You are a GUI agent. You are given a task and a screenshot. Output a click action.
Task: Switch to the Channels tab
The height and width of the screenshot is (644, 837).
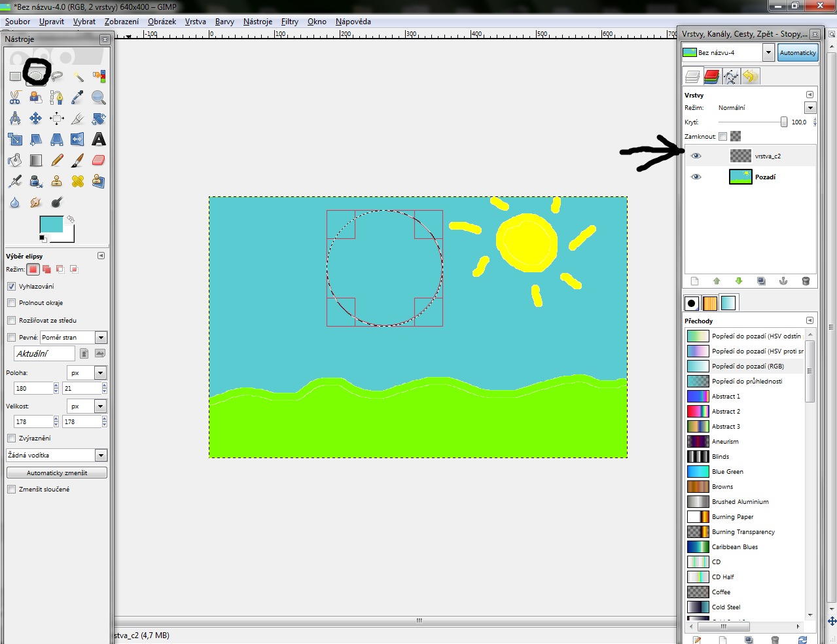[711, 77]
